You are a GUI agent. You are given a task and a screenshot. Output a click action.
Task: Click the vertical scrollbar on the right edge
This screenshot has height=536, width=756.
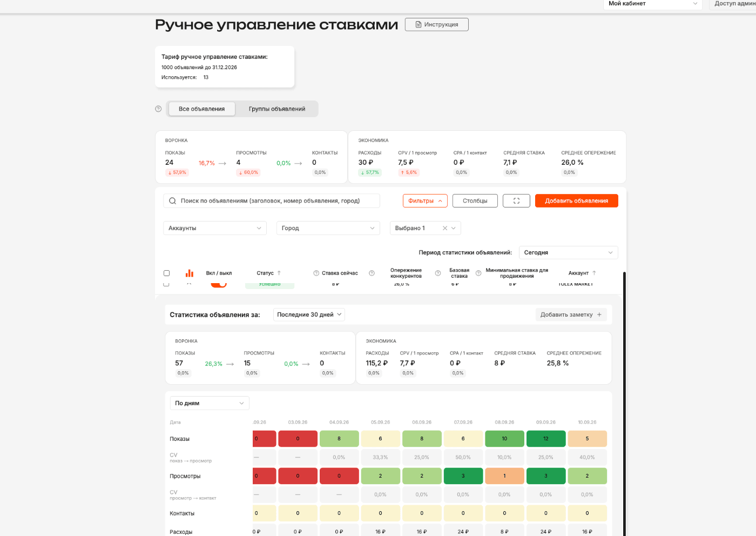(x=624, y=404)
